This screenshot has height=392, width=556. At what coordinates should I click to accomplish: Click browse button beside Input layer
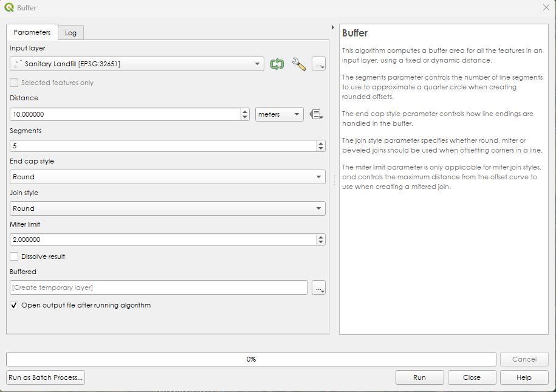318,64
